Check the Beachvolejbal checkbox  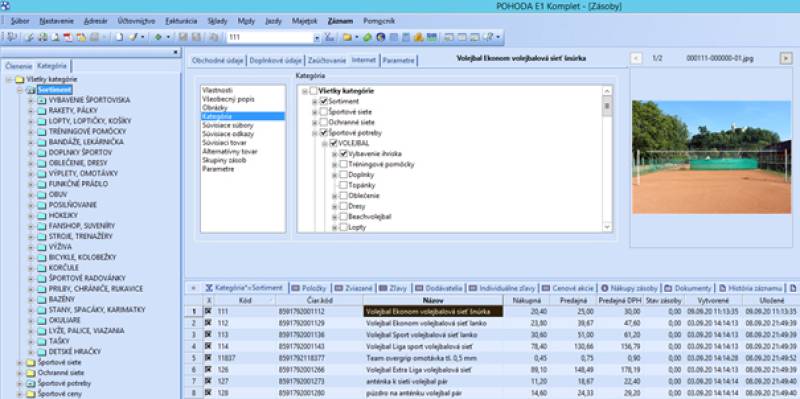[x=343, y=217]
